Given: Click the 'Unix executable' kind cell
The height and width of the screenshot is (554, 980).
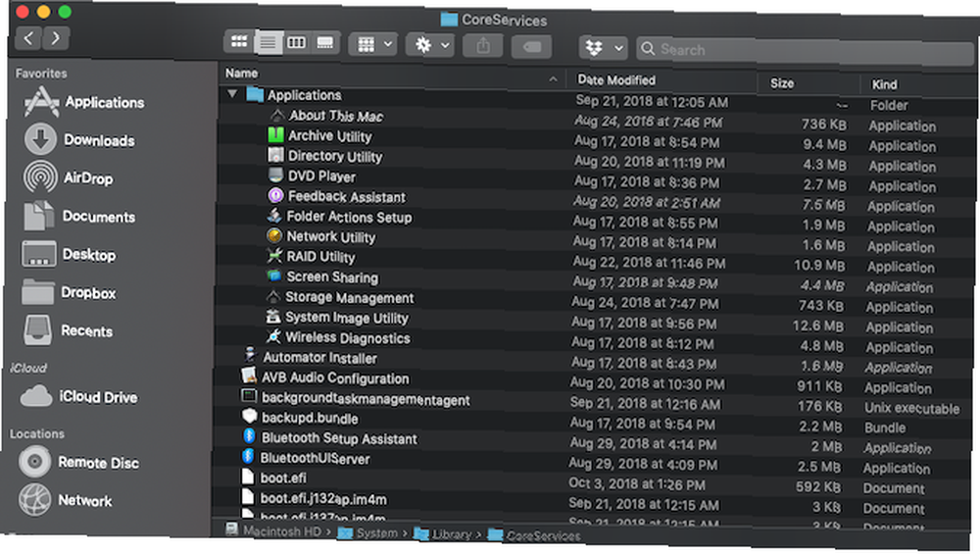Looking at the screenshot, I should pos(911,409).
